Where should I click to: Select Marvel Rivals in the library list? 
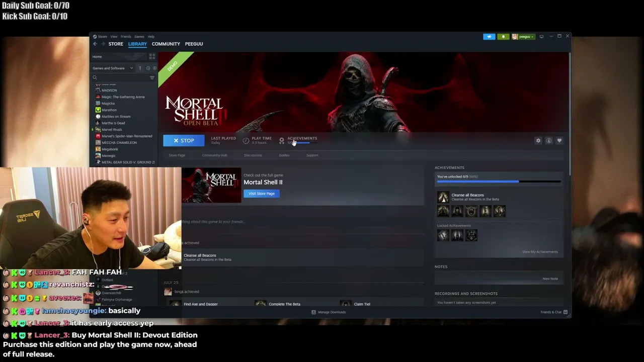tap(112, 130)
